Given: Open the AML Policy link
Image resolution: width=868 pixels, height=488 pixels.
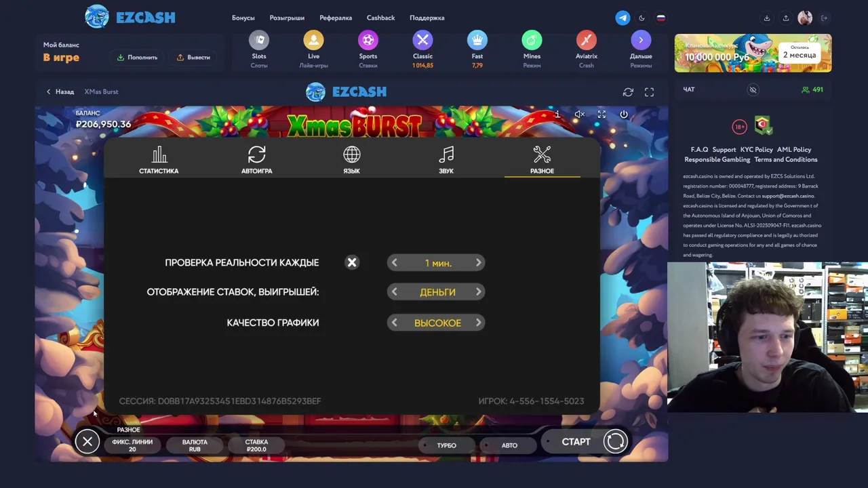Looking at the screenshot, I should [x=794, y=150].
